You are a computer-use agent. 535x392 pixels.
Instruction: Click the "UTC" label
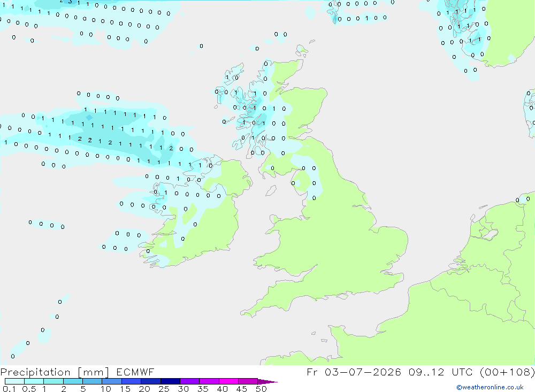[x=463, y=372]
